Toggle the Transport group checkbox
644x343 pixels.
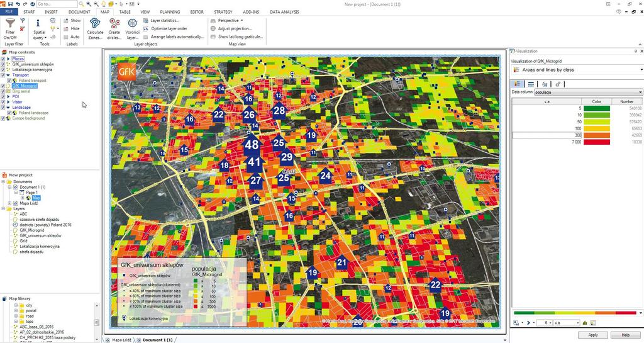(3, 75)
